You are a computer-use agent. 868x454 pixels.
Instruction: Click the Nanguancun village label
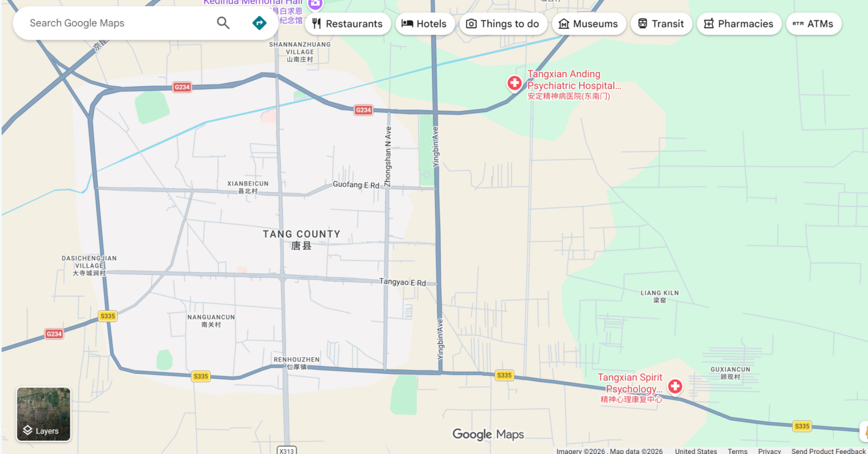point(211,320)
